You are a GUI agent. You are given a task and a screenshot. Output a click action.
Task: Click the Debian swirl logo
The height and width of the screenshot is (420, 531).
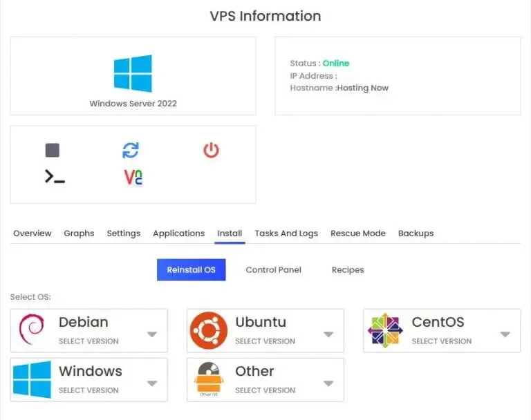32,330
